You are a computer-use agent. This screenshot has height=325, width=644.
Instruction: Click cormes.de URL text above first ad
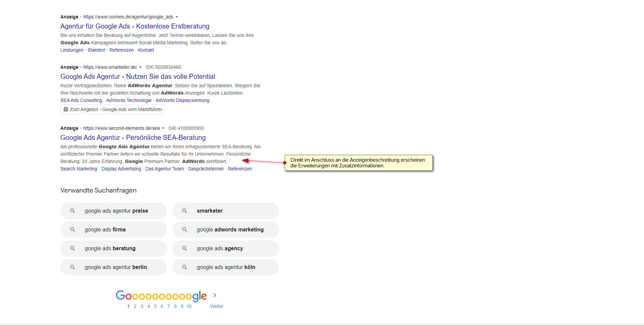point(128,17)
